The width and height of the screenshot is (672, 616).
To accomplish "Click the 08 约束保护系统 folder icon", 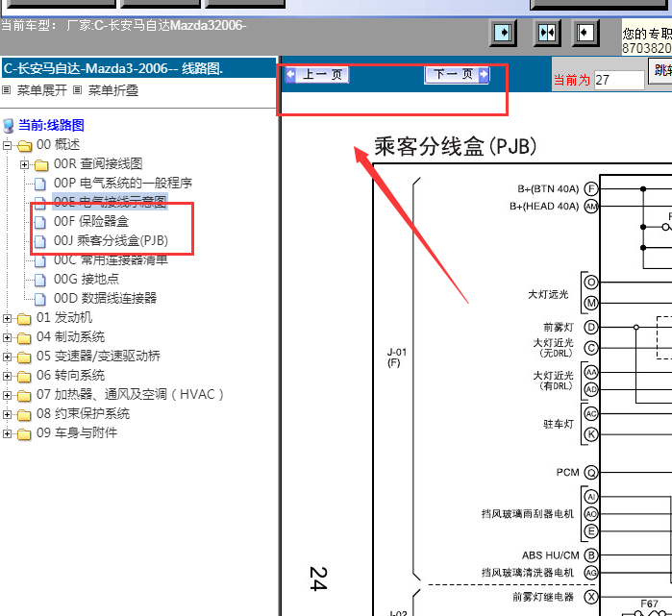I will click(x=24, y=414).
